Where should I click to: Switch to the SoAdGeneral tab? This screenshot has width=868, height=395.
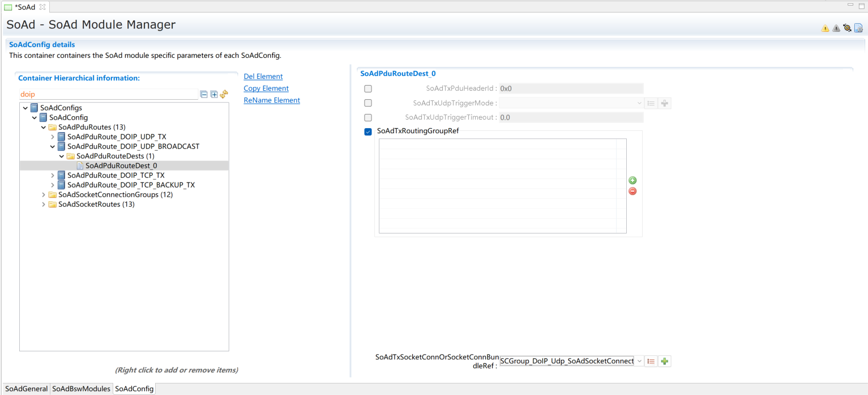click(x=26, y=389)
